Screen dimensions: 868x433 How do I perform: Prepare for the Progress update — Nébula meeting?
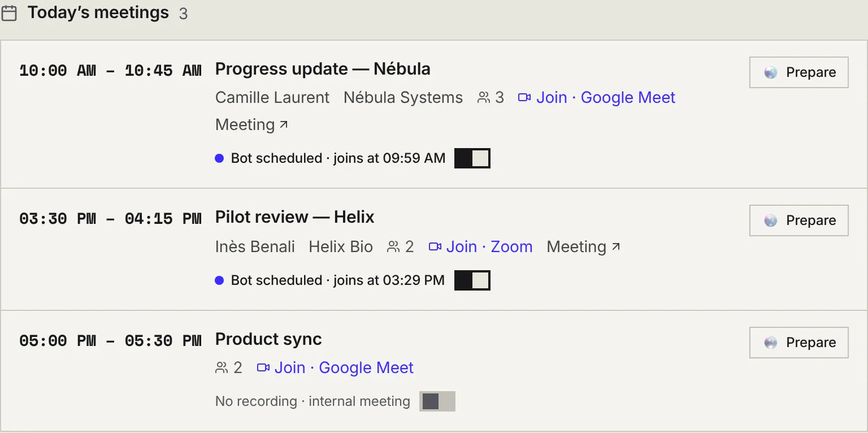799,72
